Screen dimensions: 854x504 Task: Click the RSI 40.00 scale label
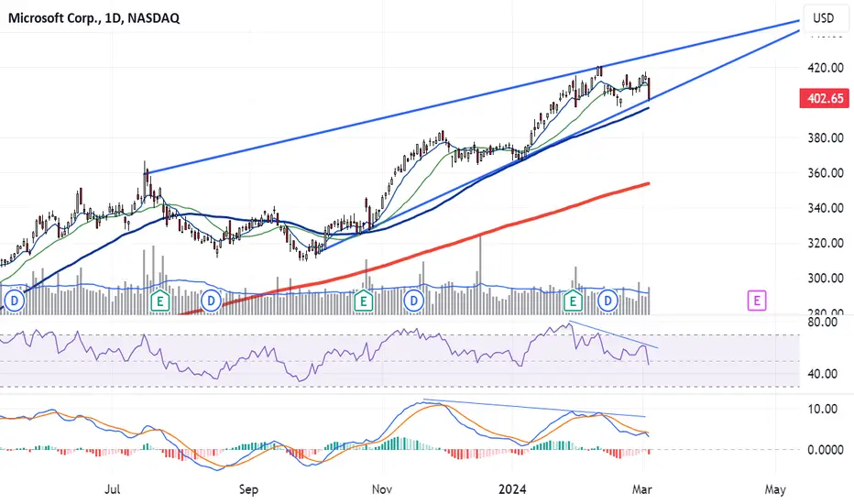pyautogui.click(x=823, y=374)
